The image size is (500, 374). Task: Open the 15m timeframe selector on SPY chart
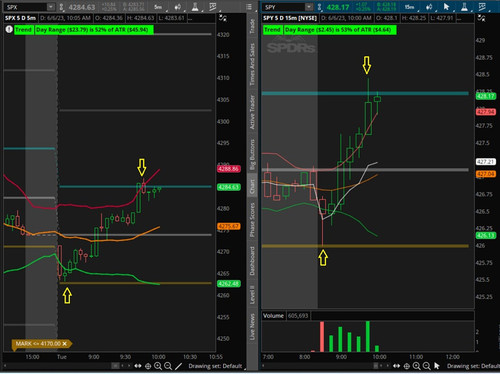pyautogui.click(x=409, y=7)
